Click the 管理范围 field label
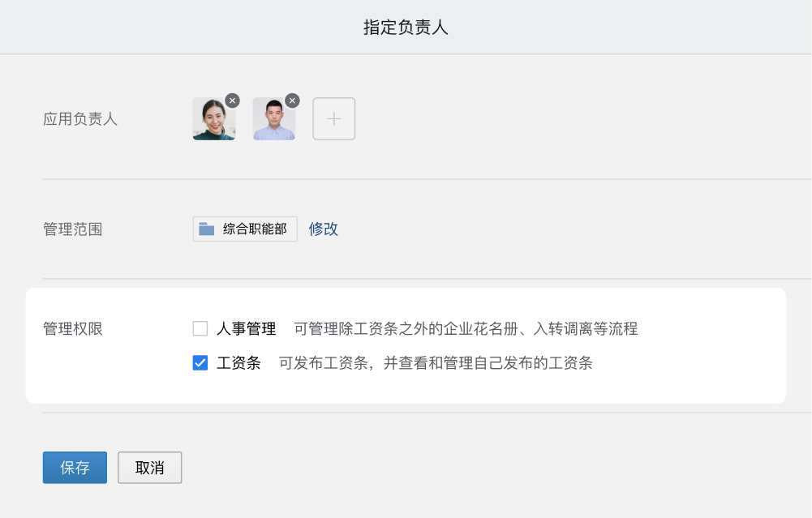The image size is (812, 518). 73,229
